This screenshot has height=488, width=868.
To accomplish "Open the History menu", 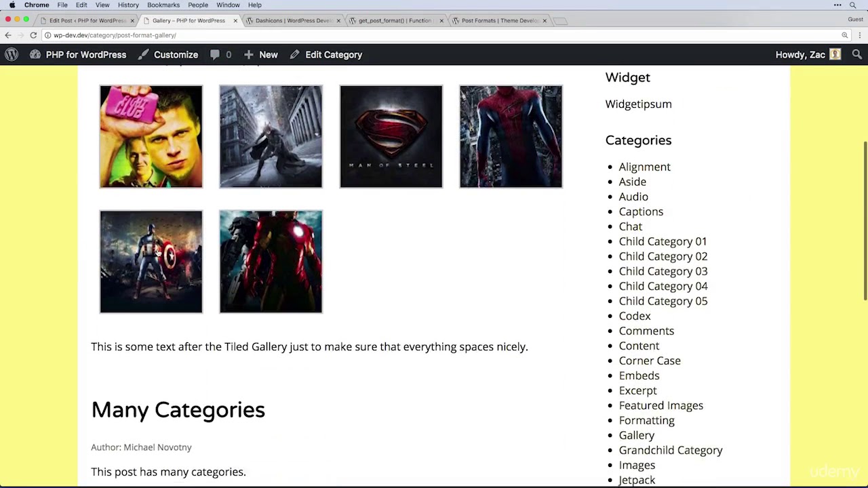I will click(x=128, y=5).
